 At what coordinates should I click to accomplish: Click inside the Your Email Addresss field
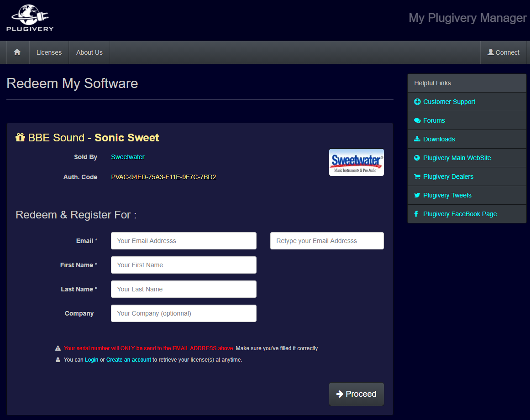[x=184, y=240]
